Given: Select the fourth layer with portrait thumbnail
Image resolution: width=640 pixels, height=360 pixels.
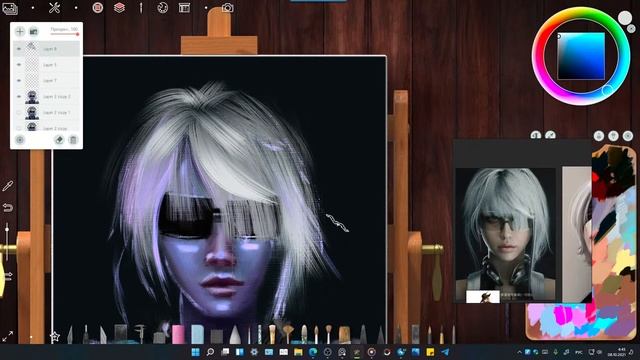Looking at the screenshot, I should click(x=47, y=97).
